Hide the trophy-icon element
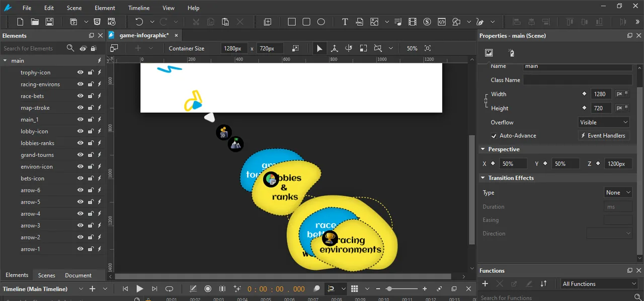 80,72
